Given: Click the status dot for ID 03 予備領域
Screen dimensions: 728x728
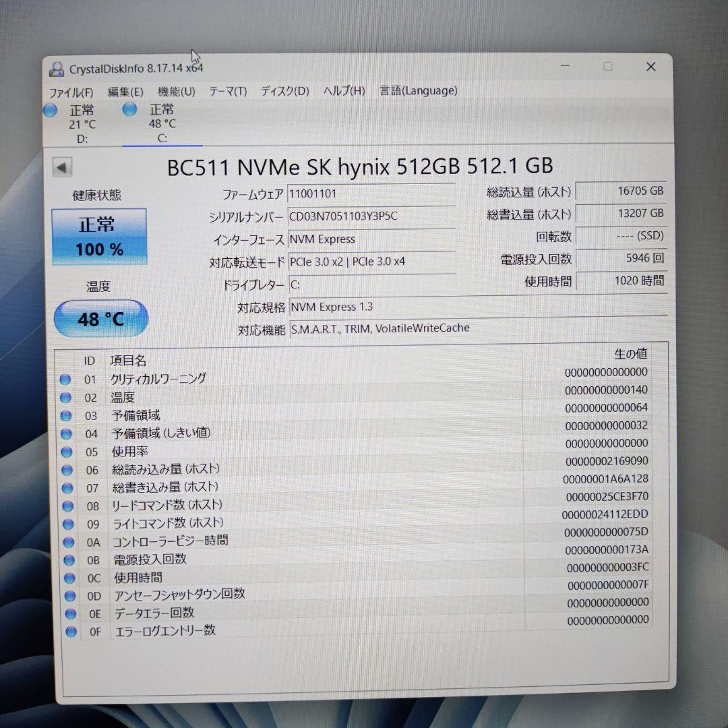Looking at the screenshot, I should click(x=66, y=415).
